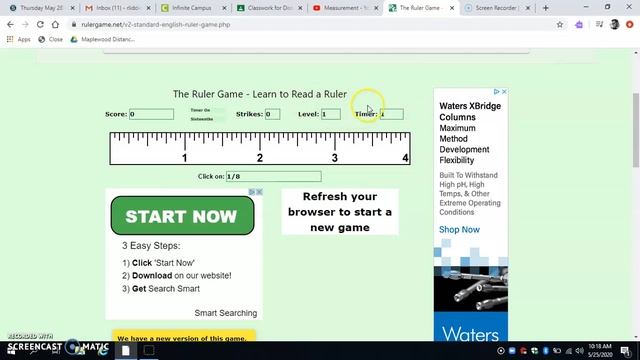Click the Score field
The image size is (640, 360).
point(151,114)
